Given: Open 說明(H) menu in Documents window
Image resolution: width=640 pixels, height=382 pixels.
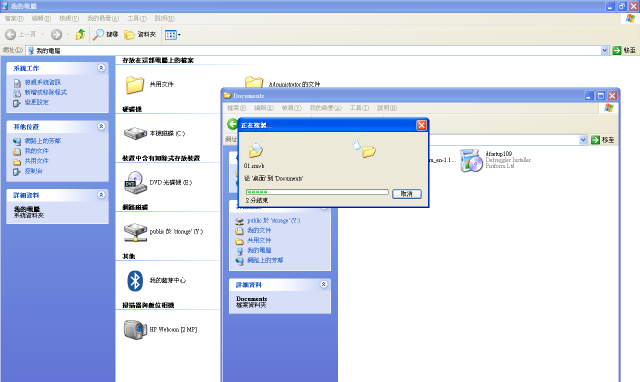Looking at the screenshot, I should pos(387,108).
